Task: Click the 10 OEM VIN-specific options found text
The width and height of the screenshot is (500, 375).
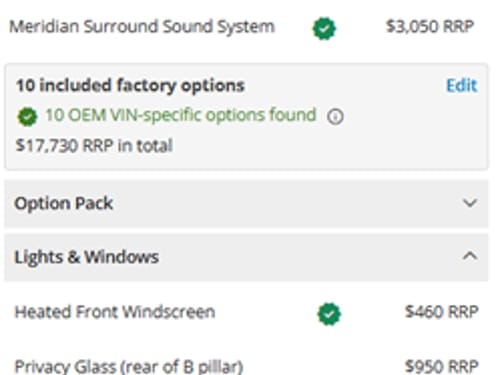Action: 180,115
